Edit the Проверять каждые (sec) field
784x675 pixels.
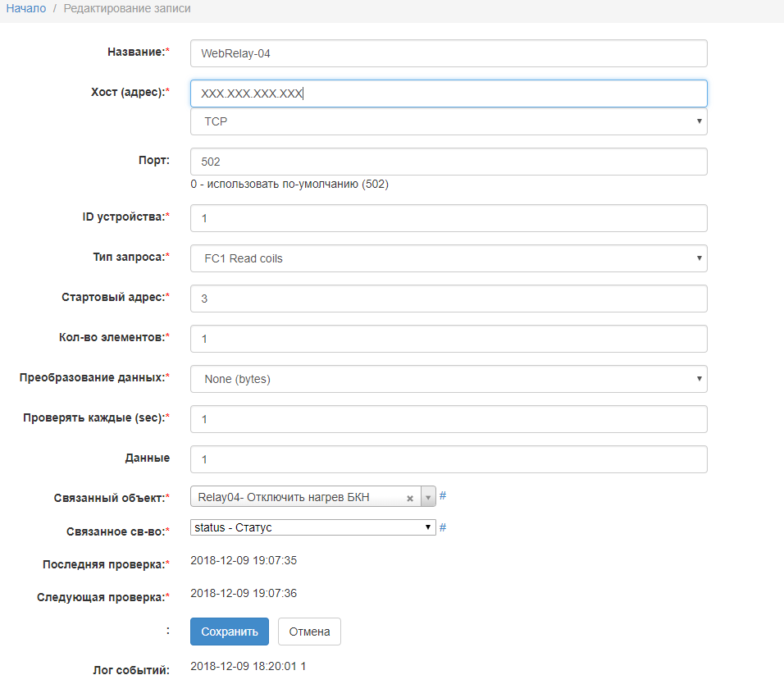[x=448, y=419]
